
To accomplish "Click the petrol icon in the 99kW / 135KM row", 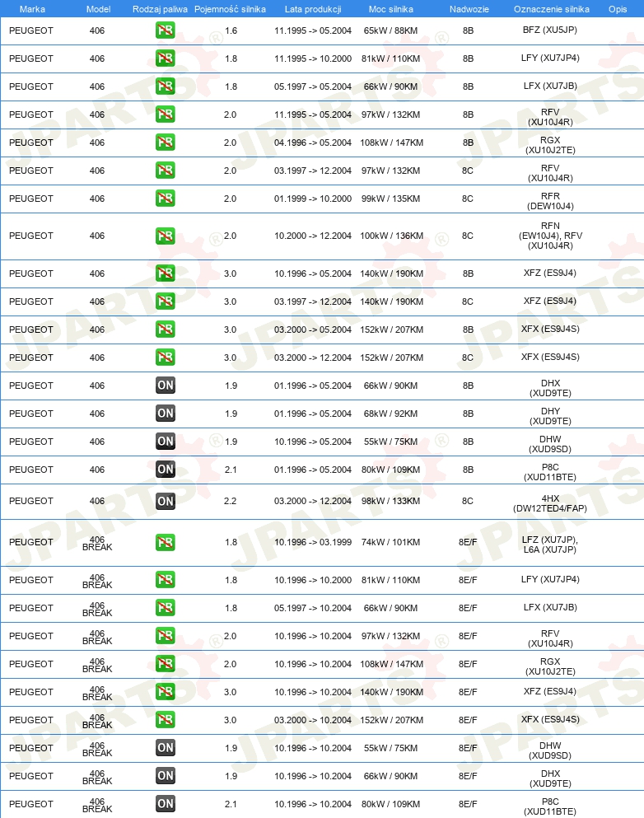I will click(x=166, y=199).
